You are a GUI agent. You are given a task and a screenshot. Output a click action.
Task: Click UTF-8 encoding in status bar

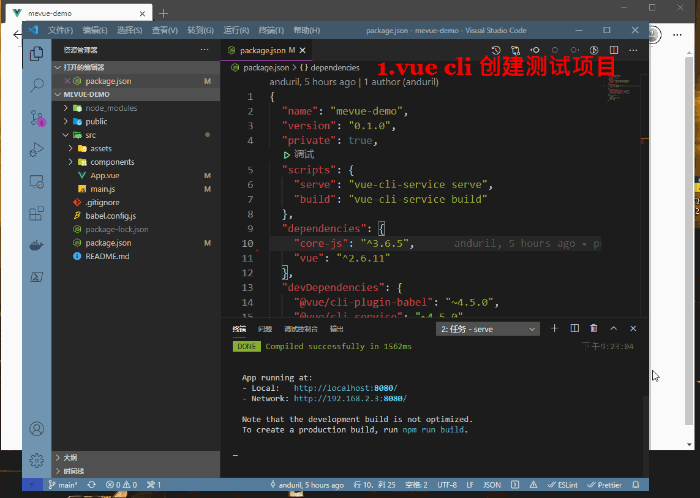[447, 485]
